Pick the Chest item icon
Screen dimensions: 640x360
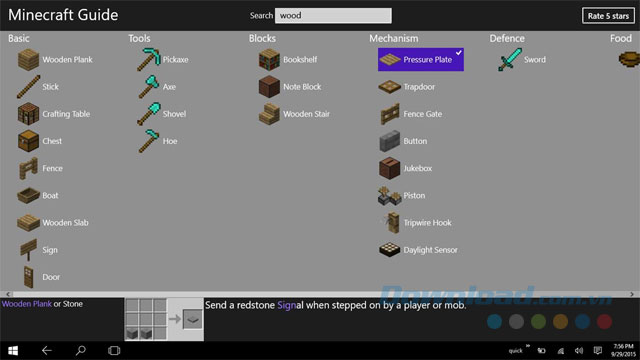click(28, 141)
